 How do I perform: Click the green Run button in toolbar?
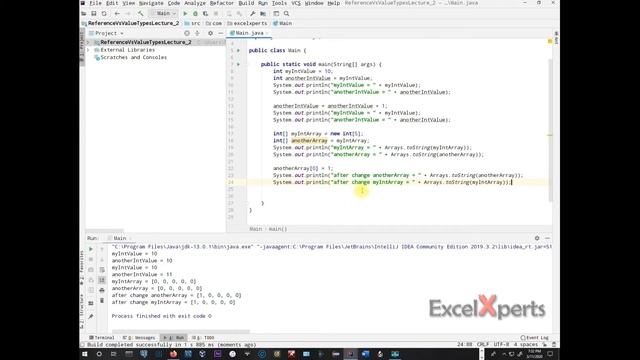tap(185, 13)
